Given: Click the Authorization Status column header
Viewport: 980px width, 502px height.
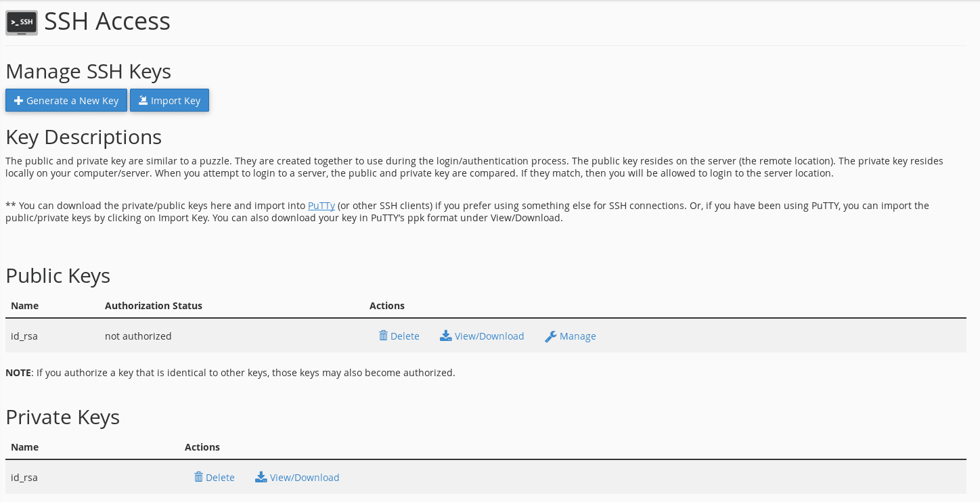Looking at the screenshot, I should click(x=153, y=305).
